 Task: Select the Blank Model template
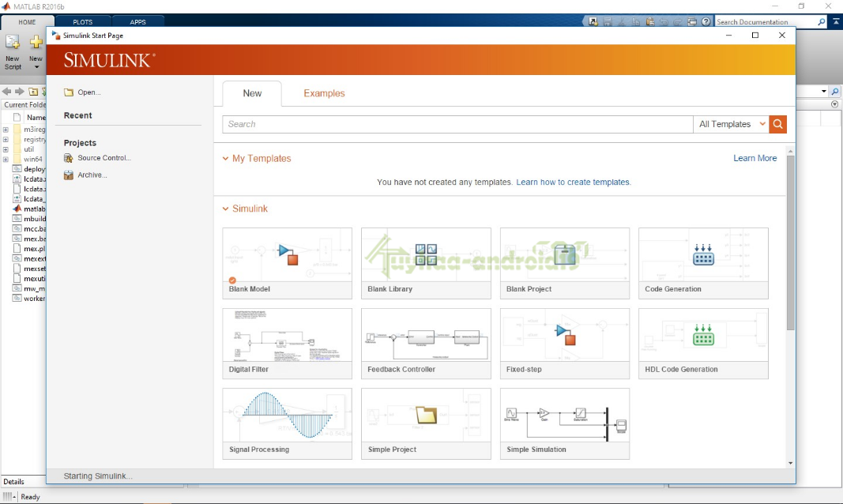pos(287,263)
